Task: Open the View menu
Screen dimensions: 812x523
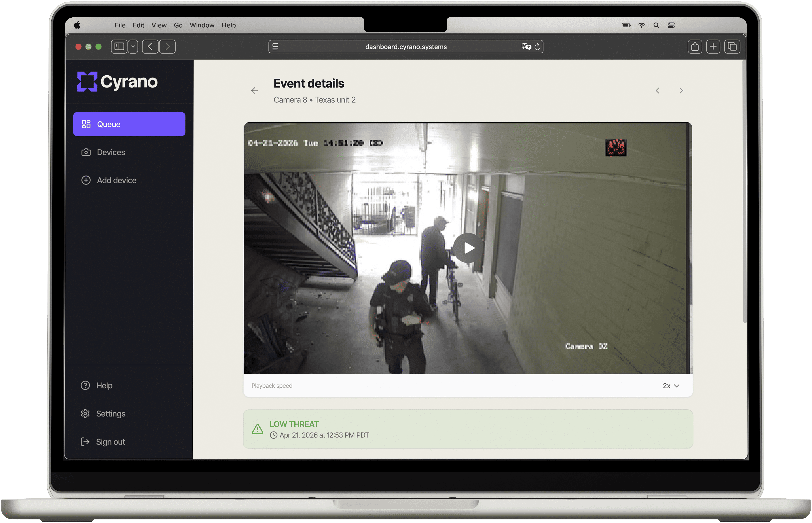Action: (159, 25)
